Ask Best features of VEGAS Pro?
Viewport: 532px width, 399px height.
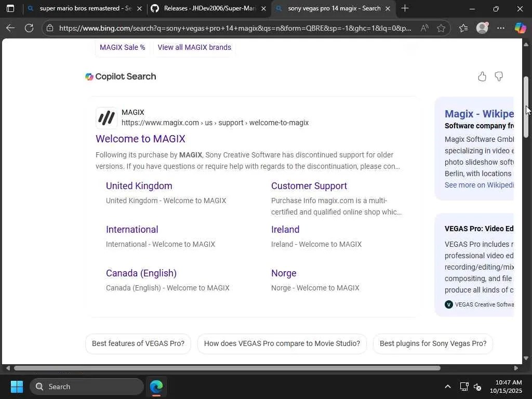tap(138, 344)
